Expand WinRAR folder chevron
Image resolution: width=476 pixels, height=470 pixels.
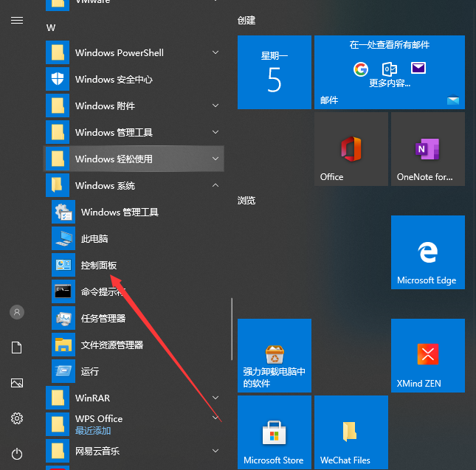click(215, 398)
